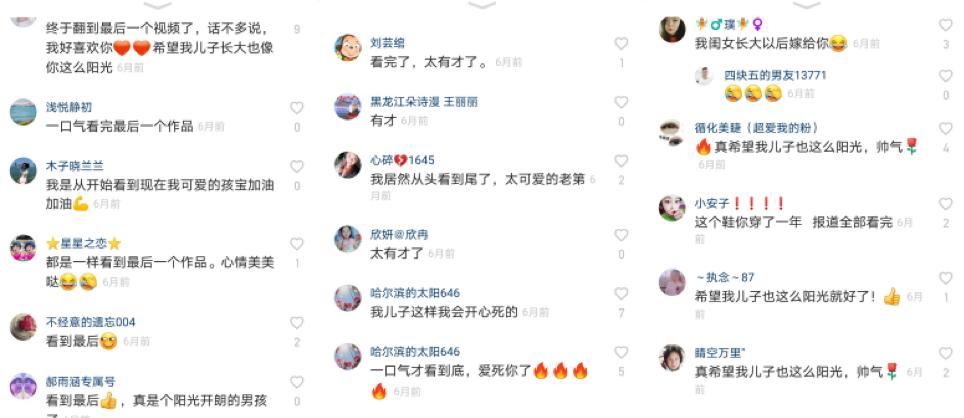Viewport: 964px width, 418px height.
Task: Open 哈尔滨的太阳646 profile from first comment
Action: pyautogui.click(x=415, y=293)
